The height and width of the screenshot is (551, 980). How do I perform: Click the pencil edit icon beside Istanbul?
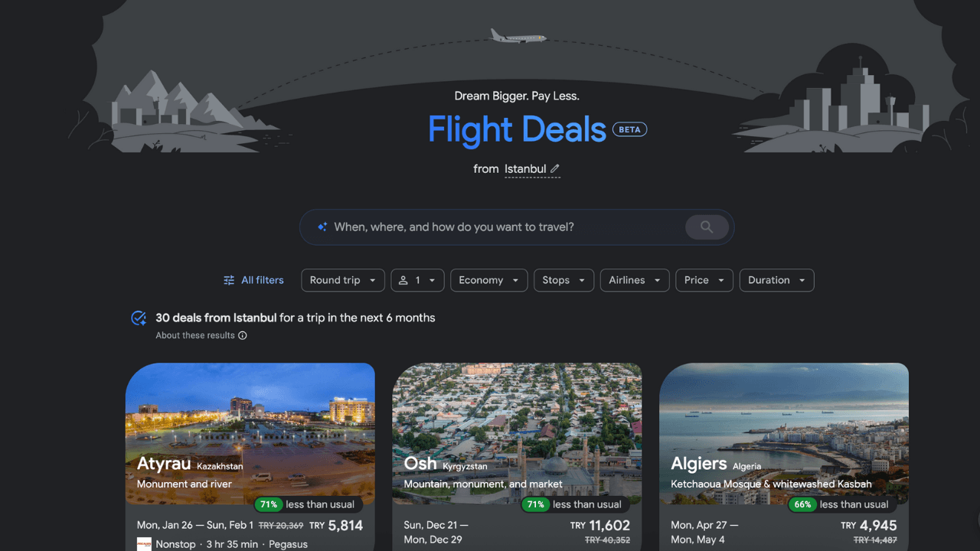pyautogui.click(x=555, y=168)
